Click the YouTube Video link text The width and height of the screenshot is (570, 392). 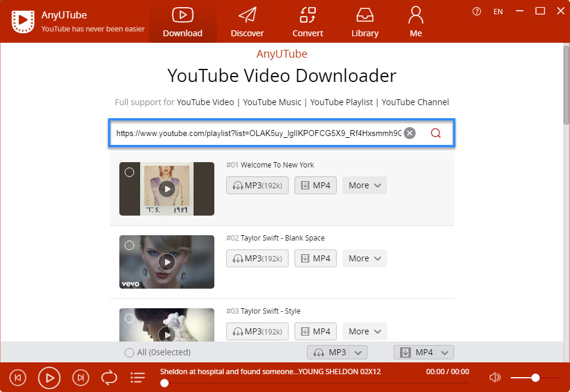click(x=205, y=102)
